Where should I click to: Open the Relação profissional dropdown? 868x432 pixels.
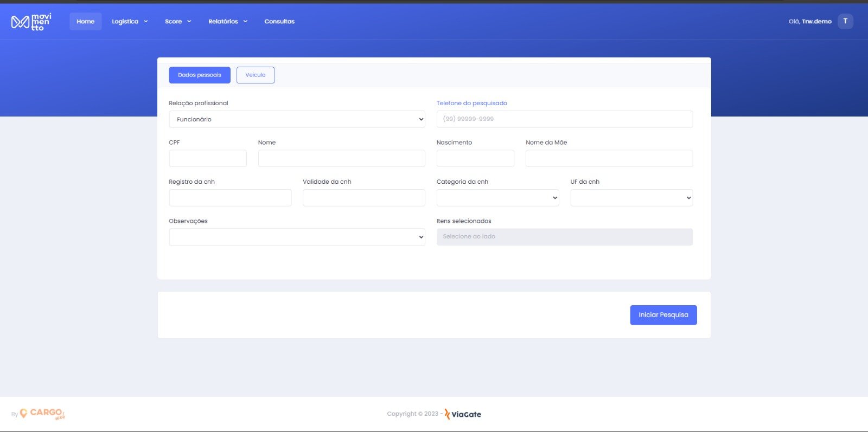[x=297, y=119]
